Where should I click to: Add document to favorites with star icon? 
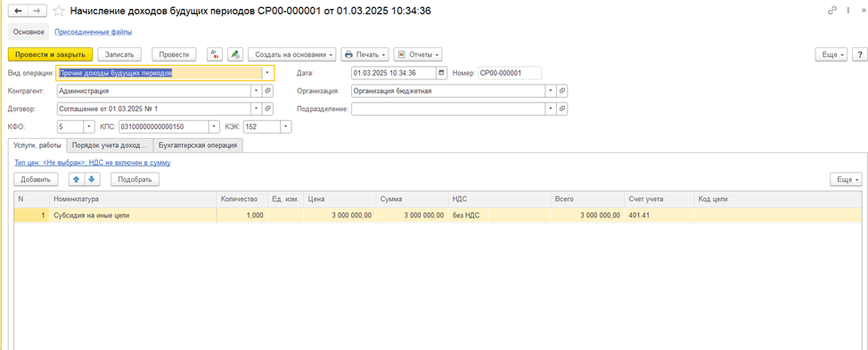pyautogui.click(x=59, y=11)
